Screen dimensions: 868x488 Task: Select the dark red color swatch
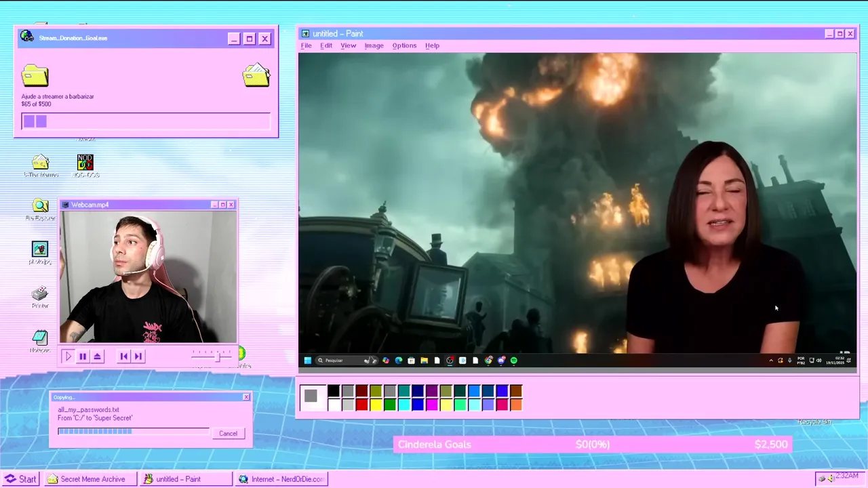tap(361, 391)
